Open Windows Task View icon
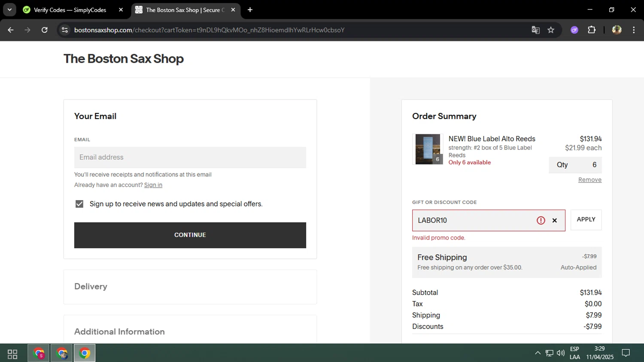Viewport: 644px width, 362px height. tap(12, 353)
